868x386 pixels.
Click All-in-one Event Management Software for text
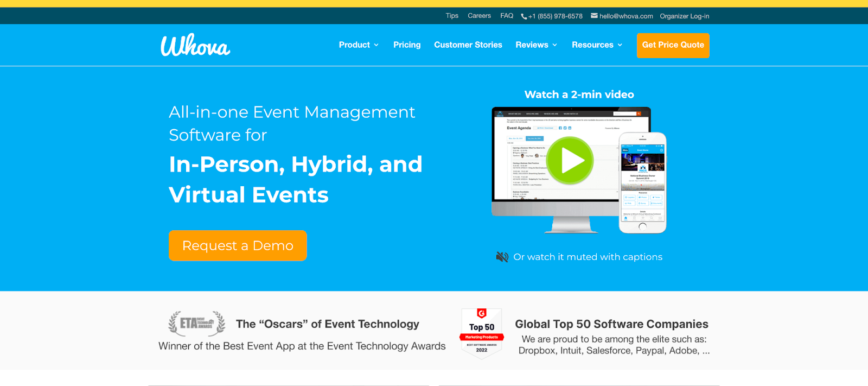[292, 123]
